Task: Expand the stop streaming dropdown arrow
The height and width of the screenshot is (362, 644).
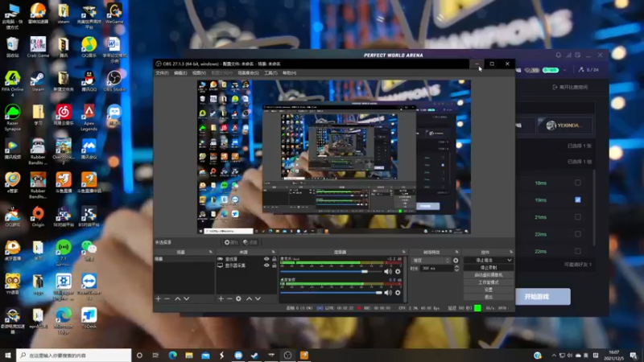Action: pos(510,260)
